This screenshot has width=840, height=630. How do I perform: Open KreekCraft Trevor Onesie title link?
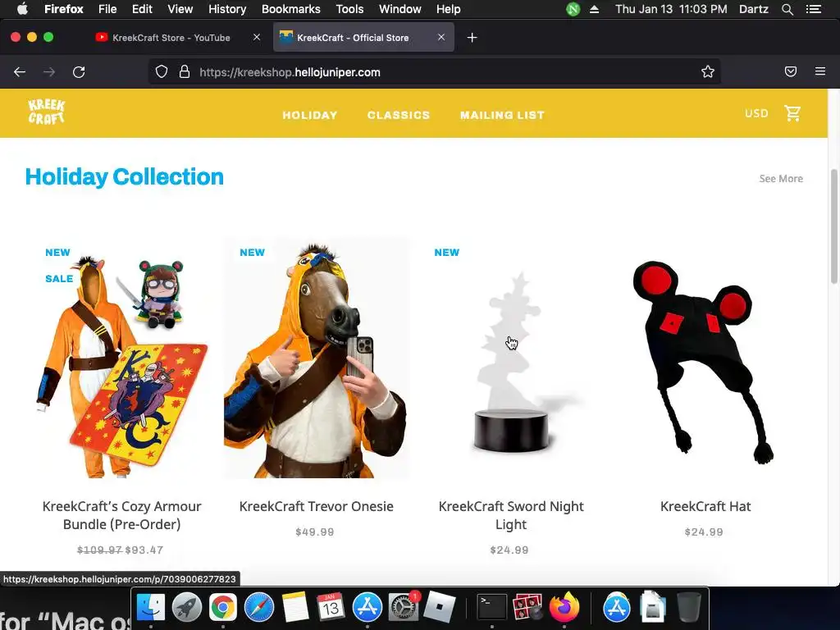pyautogui.click(x=316, y=506)
